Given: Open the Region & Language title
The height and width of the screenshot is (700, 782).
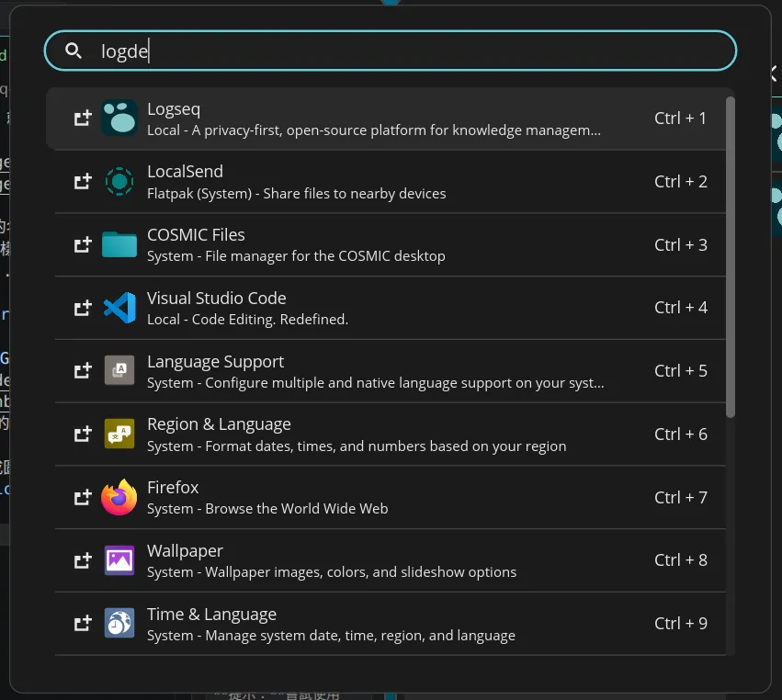Looking at the screenshot, I should click(219, 424).
